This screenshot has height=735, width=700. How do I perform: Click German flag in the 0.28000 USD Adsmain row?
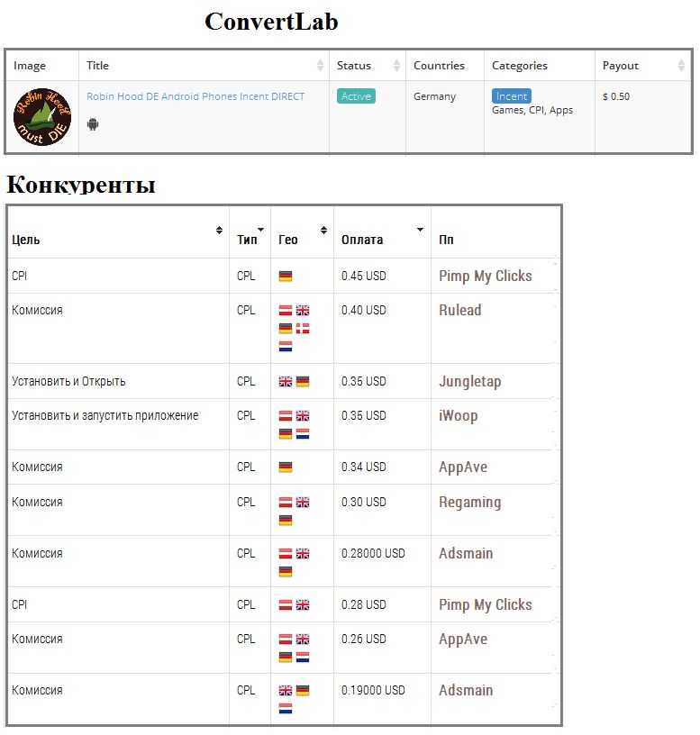point(286,571)
